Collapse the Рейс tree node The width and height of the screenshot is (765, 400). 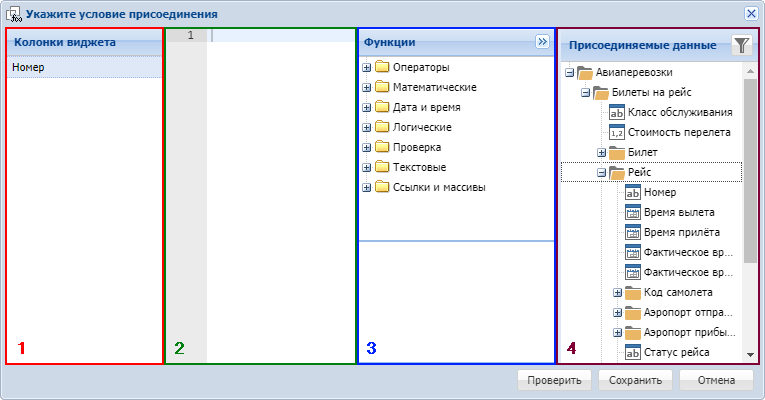coord(601,172)
